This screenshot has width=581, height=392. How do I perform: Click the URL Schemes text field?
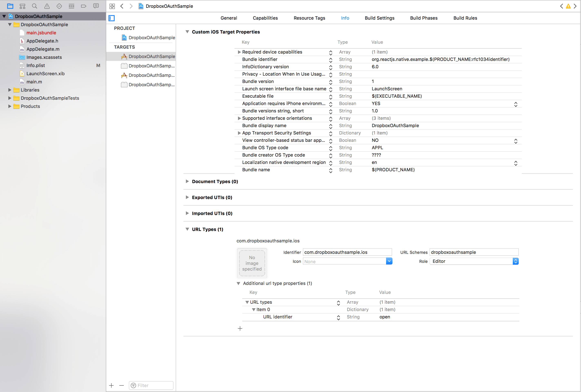coord(474,252)
